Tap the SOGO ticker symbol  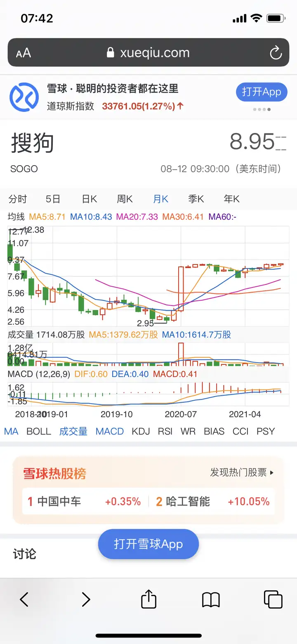[24, 169]
